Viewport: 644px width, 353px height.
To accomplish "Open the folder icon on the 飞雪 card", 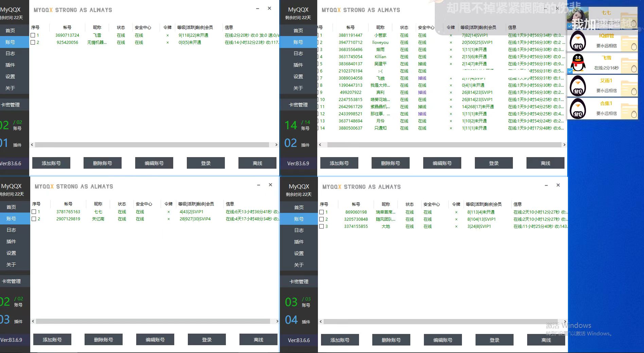I will click(x=629, y=65).
